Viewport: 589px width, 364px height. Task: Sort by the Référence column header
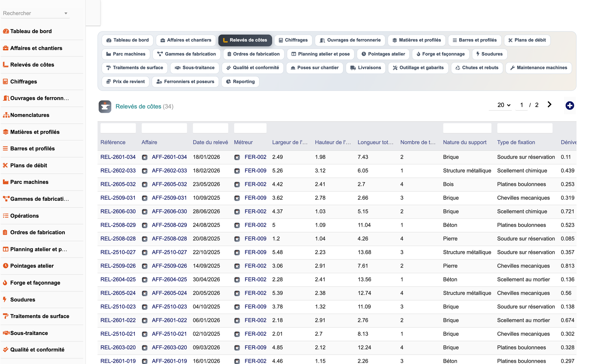click(113, 142)
